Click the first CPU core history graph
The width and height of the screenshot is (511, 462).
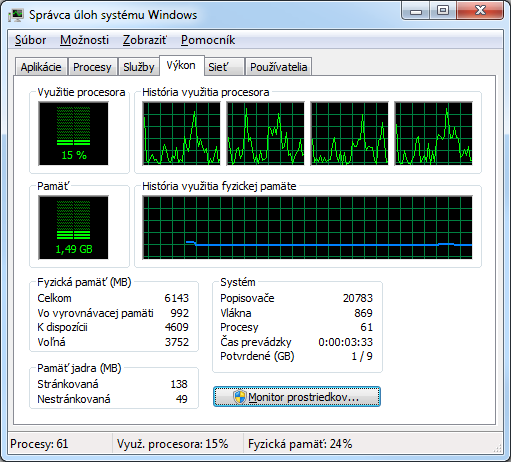pos(181,134)
